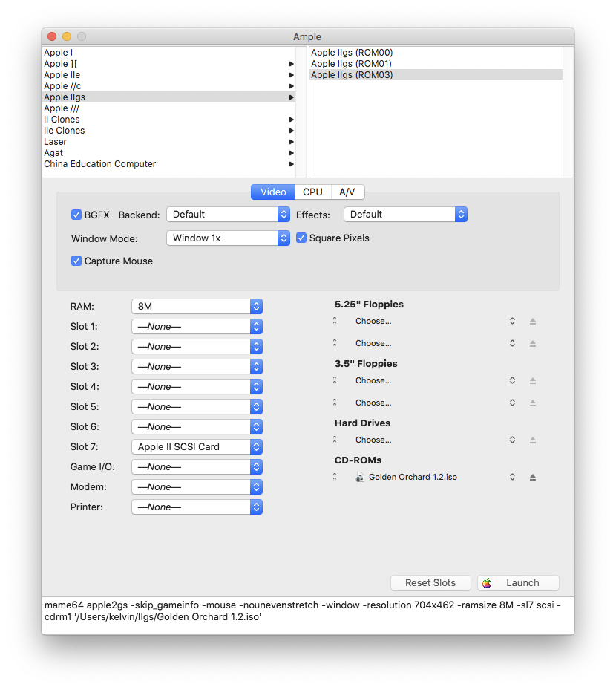Screen dimensions: 616x690
Task: Change Slot 7 Apple II SCSI Card dropdown
Action: coord(197,446)
